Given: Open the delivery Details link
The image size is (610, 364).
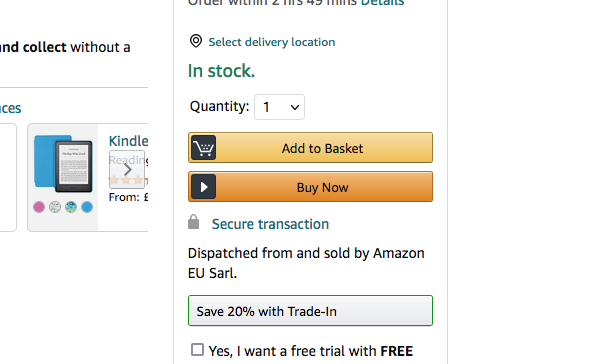Looking at the screenshot, I should [382, 3].
